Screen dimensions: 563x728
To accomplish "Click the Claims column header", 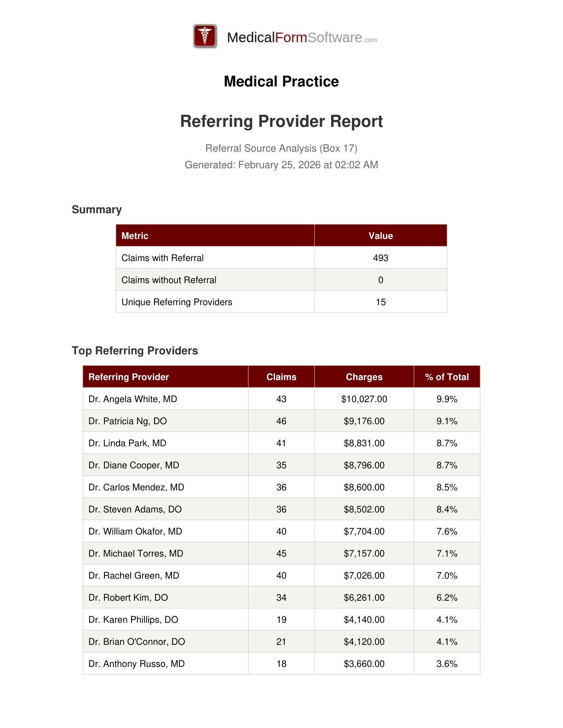I will click(x=281, y=377).
